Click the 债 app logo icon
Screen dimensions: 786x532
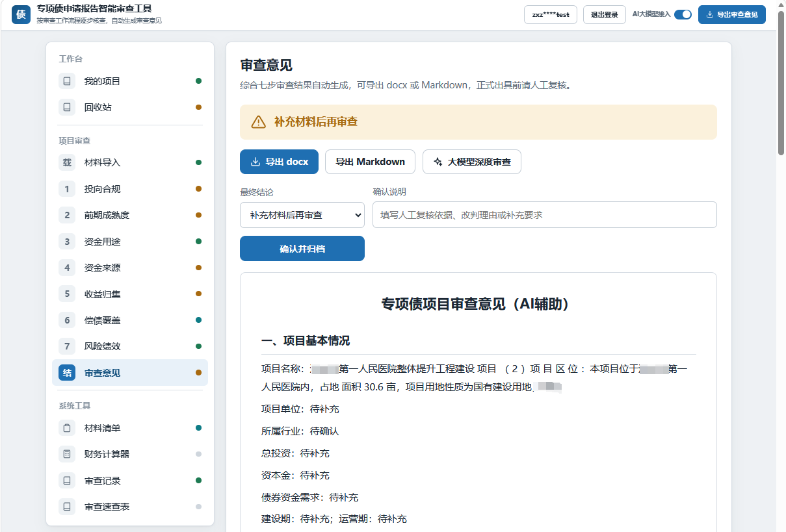(21, 14)
